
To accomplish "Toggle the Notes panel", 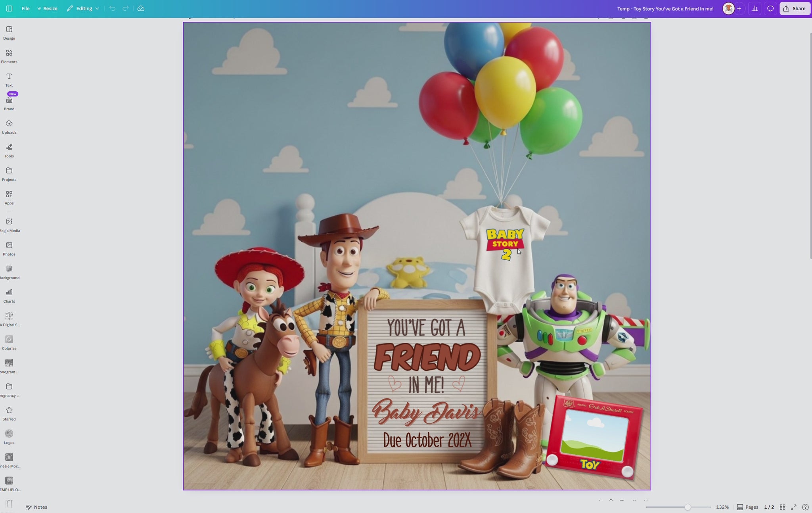I will tap(36, 507).
